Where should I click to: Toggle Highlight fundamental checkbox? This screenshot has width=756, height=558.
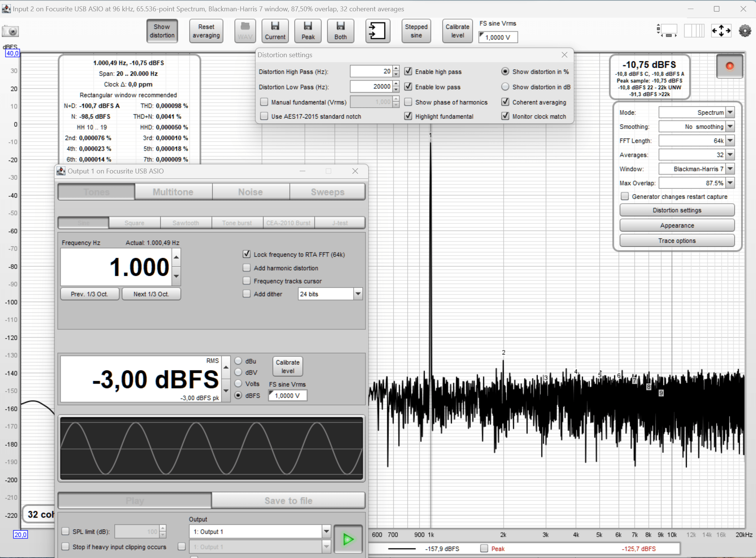[x=408, y=116]
